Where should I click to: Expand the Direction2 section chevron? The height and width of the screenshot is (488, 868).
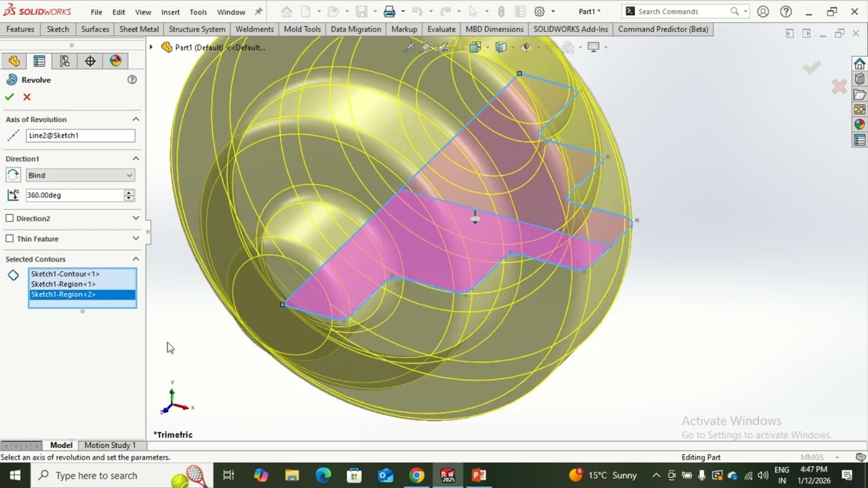click(136, 218)
